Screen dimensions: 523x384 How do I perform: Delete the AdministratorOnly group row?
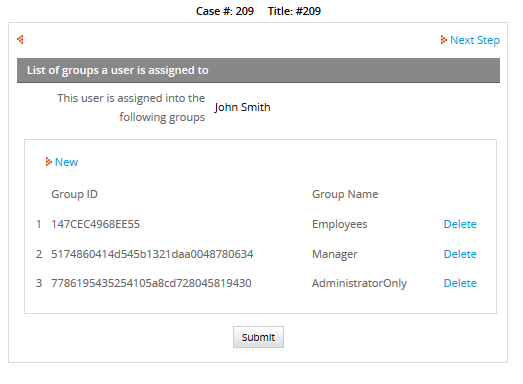click(x=460, y=283)
